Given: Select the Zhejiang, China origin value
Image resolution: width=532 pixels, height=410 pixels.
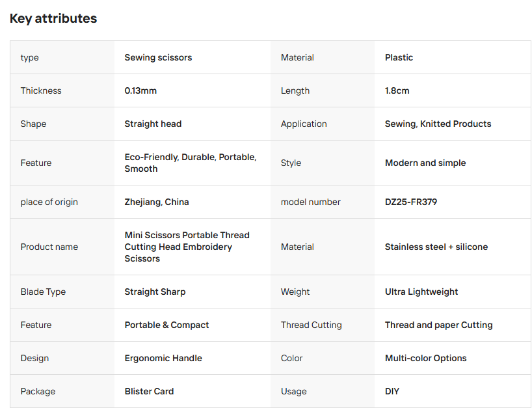Looking at the screenshot, I should [x=157, y=202].
